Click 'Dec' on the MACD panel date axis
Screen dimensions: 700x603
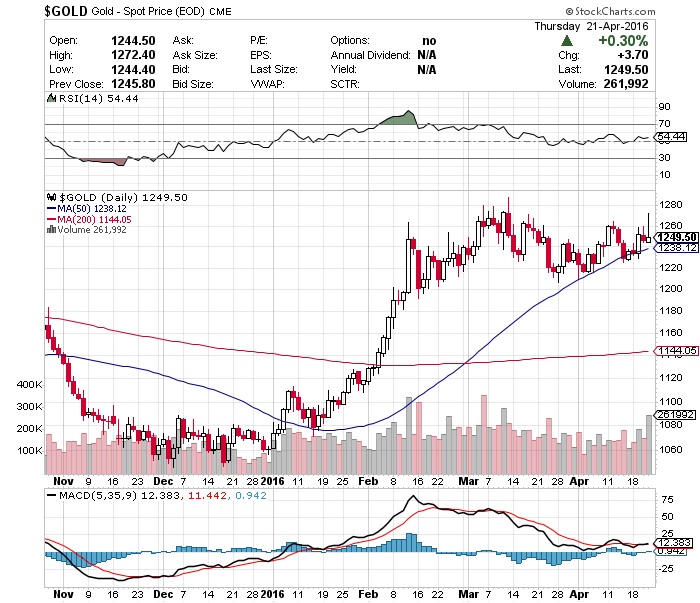(x=163, y=594)
